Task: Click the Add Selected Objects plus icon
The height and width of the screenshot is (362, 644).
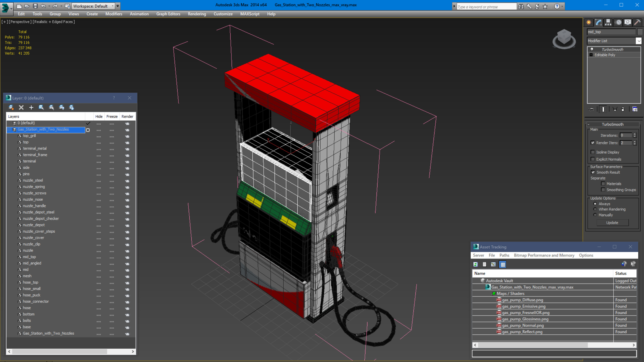Action: (x=31, y=108)
